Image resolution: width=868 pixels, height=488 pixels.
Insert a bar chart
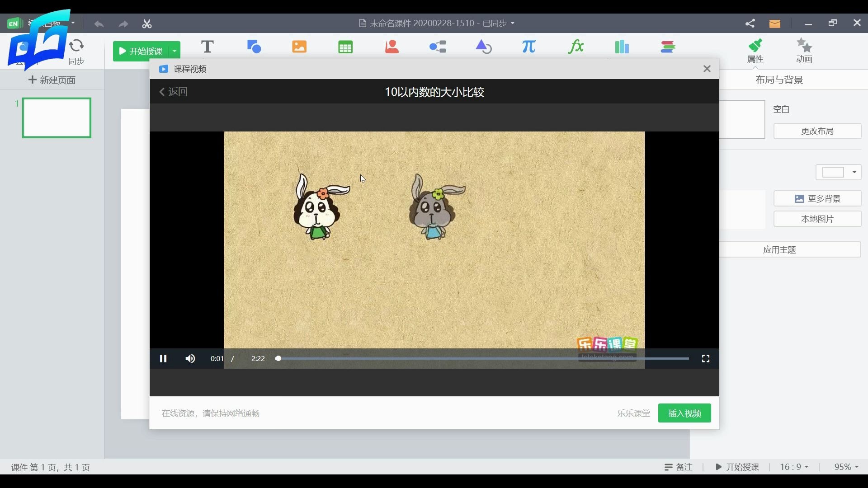pos(622,47)
